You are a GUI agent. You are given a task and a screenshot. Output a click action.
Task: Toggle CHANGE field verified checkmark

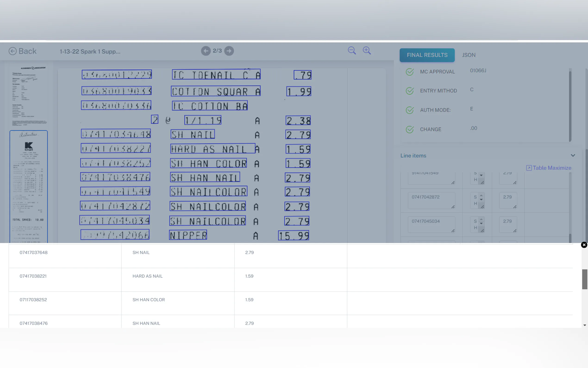click(x=410, y=130)
